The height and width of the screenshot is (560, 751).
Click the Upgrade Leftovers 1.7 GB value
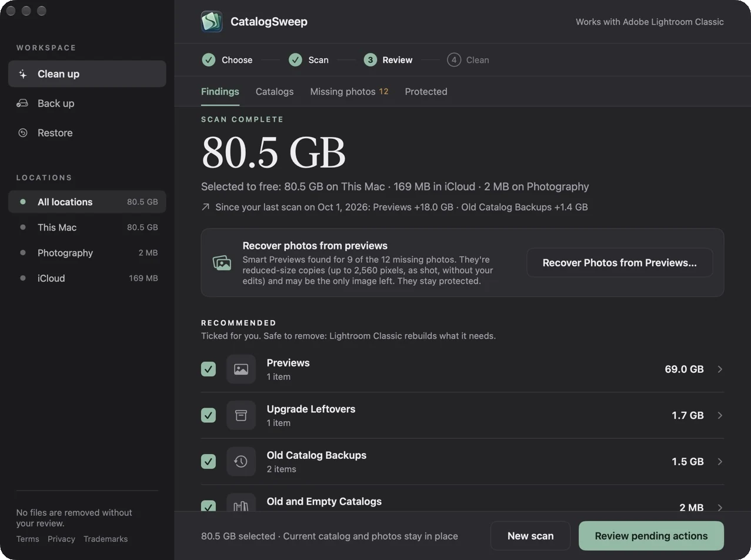click(x=687, y=415)
